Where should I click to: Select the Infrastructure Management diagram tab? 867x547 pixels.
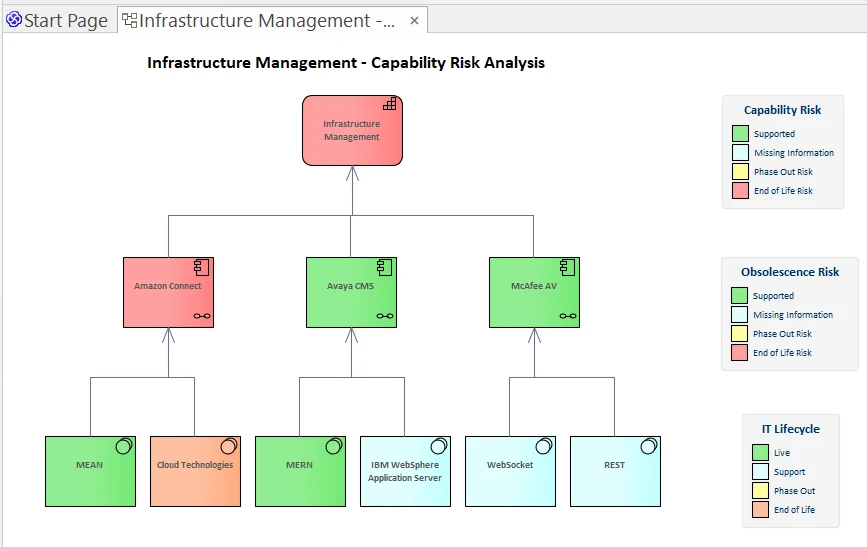pos(272,20)
